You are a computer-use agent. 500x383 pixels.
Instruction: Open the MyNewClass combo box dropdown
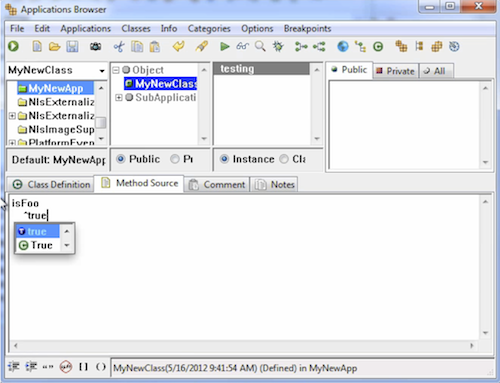pyautogui.click(x=102, y=71)
